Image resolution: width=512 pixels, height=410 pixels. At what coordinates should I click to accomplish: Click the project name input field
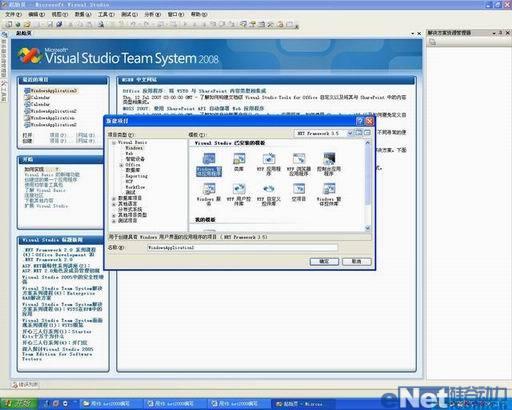(x=242, y=248)
